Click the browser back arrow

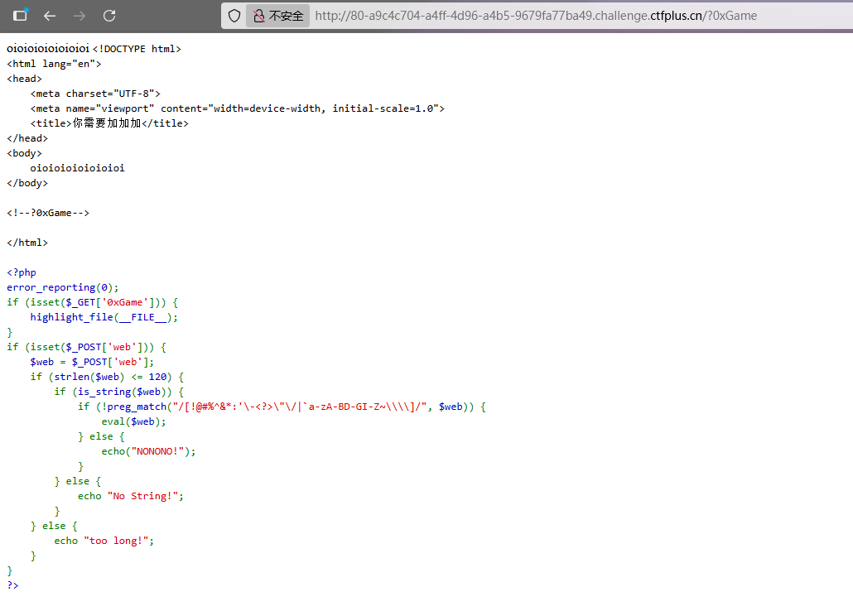(50, 16)
